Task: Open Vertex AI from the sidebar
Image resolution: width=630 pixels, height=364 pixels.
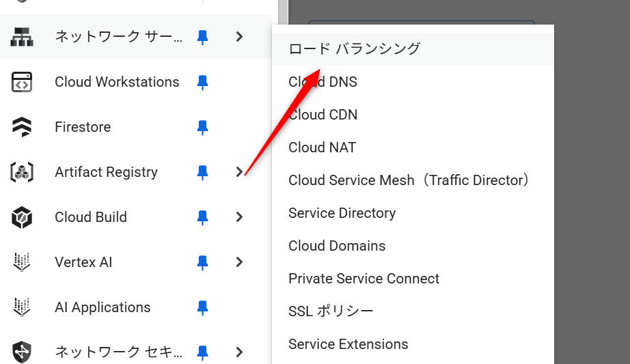Action: (83, 262)
